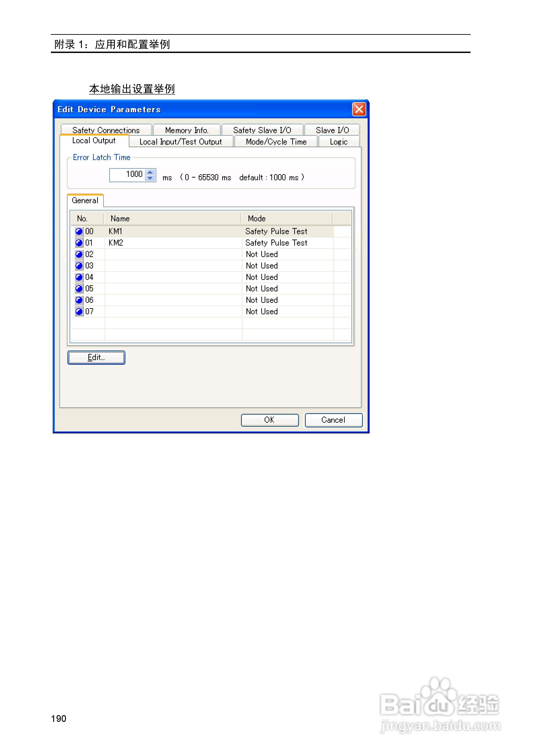Select the icon beside output 06
The height and width of the screenshot is (756, 534).
(79, 300)
